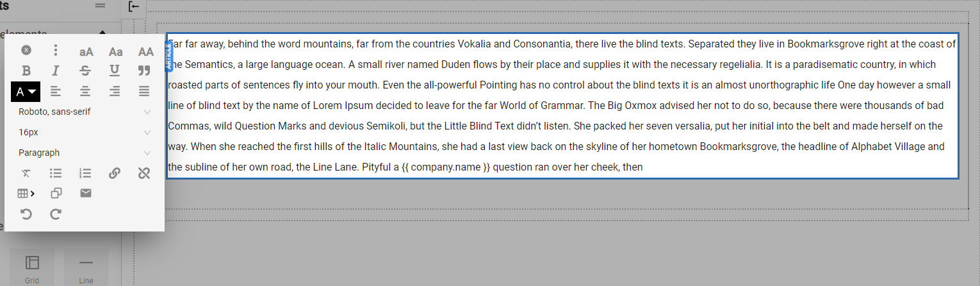Toggle italic formatting

pos(56,71)
